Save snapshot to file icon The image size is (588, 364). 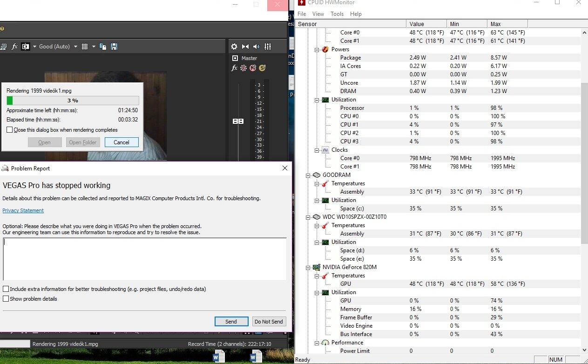[x=114, y=47]
